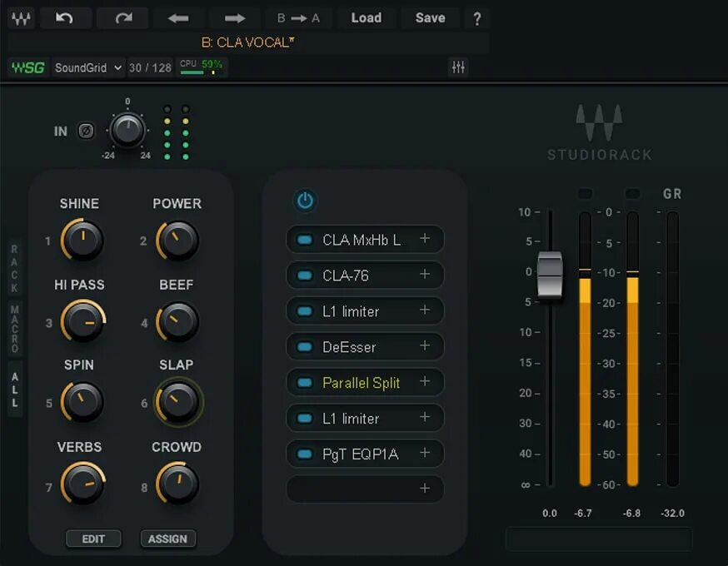
Task: Click the output fader handle
Action: click(x=551, y=274)
